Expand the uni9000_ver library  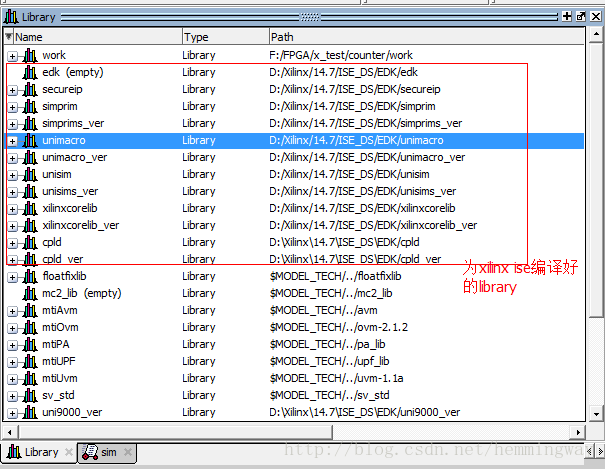point(12,413)
